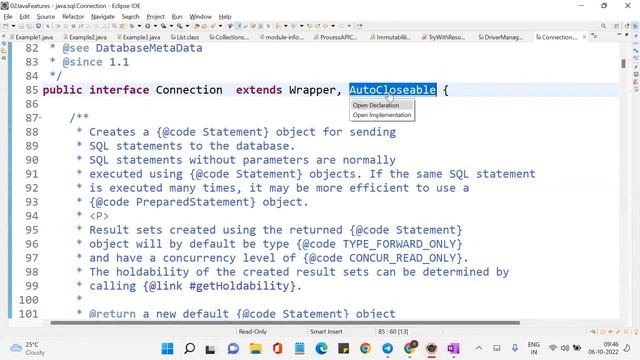This screenshot has width=640, height=360.
Task: Click the toolbar Search magnifier icon
Action: [x=603, y=26]
